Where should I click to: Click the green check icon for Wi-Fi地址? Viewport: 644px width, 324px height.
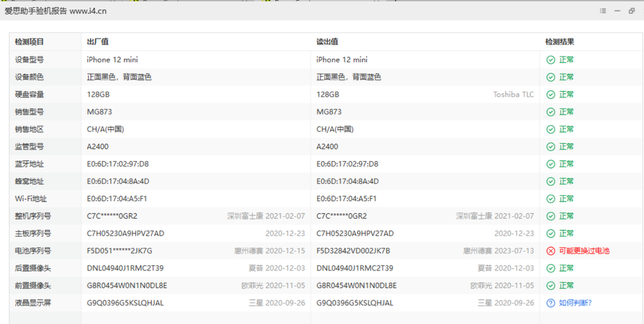(x=551, y=199)
